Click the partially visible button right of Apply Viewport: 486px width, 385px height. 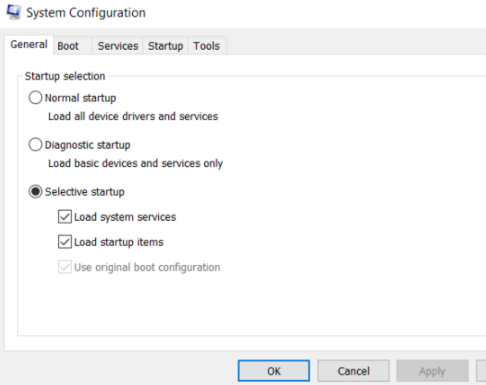(x=481, y=371)
